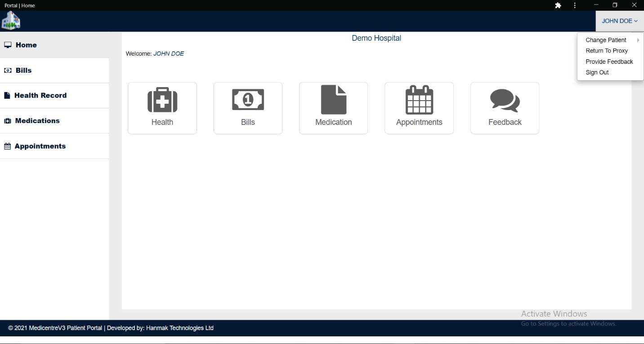Click the monitor icon beside Home
This screenshot has height=344, width=644.
[x=8, y=45]
